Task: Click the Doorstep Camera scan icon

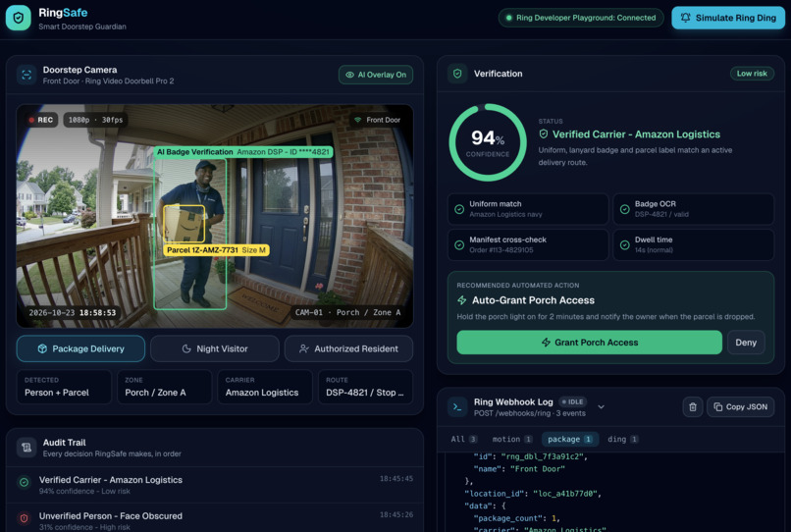Action: pyautogui.click(x=26, y=75)
